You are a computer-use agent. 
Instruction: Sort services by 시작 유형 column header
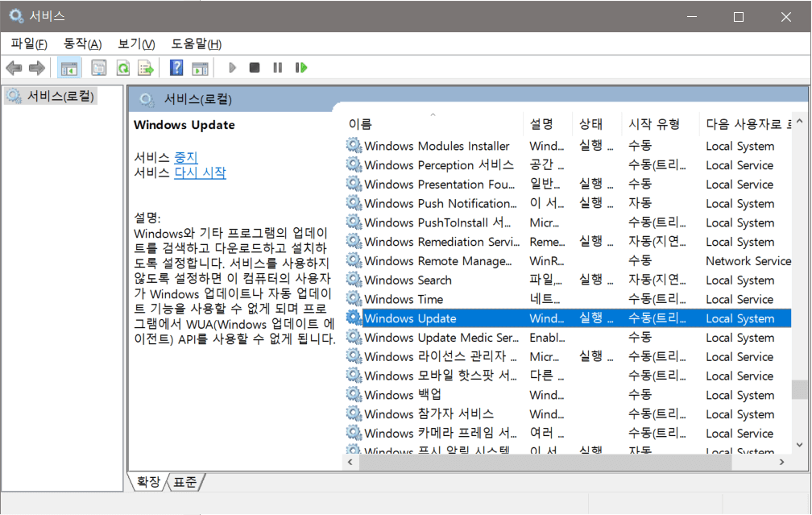(653, 124)
